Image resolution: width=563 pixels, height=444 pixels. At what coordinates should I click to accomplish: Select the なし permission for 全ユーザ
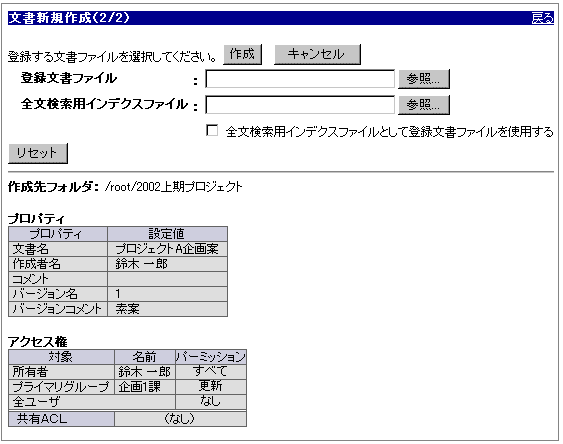point(211,402)
